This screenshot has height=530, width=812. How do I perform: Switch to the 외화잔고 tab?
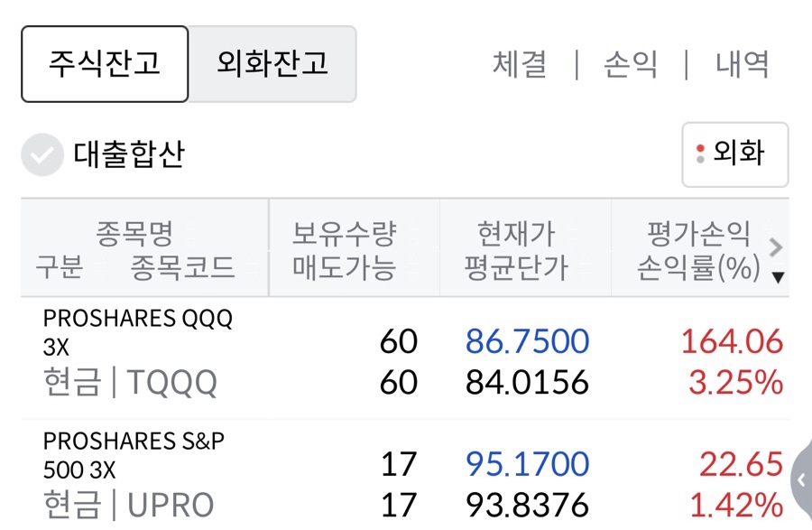point(272,64)
